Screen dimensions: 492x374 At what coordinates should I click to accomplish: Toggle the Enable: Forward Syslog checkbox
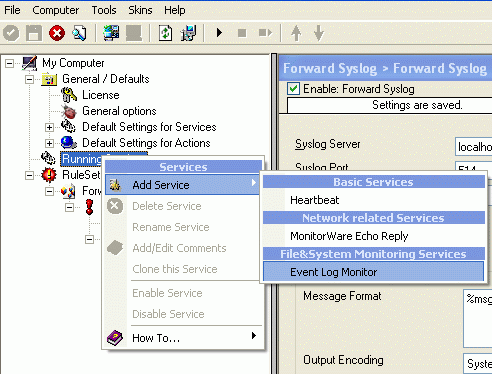[x=293, y=89]
